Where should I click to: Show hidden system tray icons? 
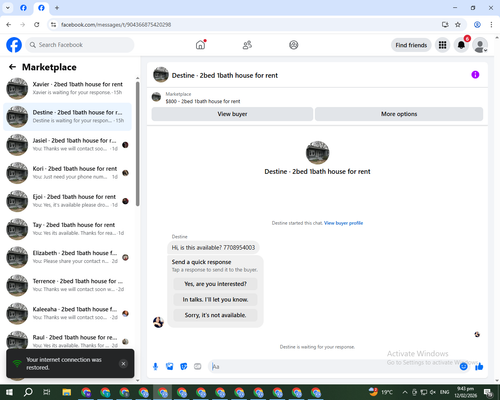click(405, 392)
